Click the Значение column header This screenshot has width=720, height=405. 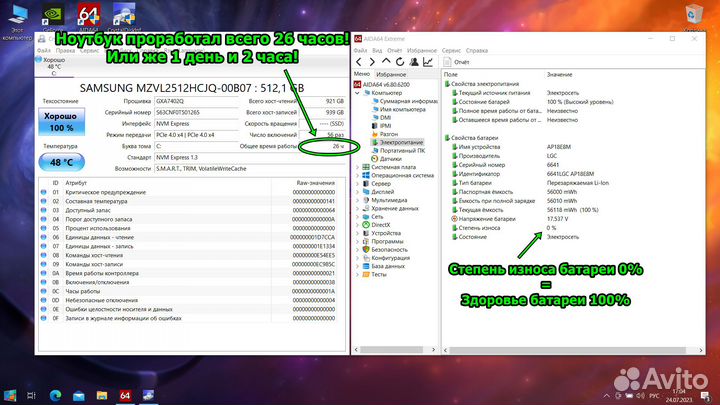559,74
